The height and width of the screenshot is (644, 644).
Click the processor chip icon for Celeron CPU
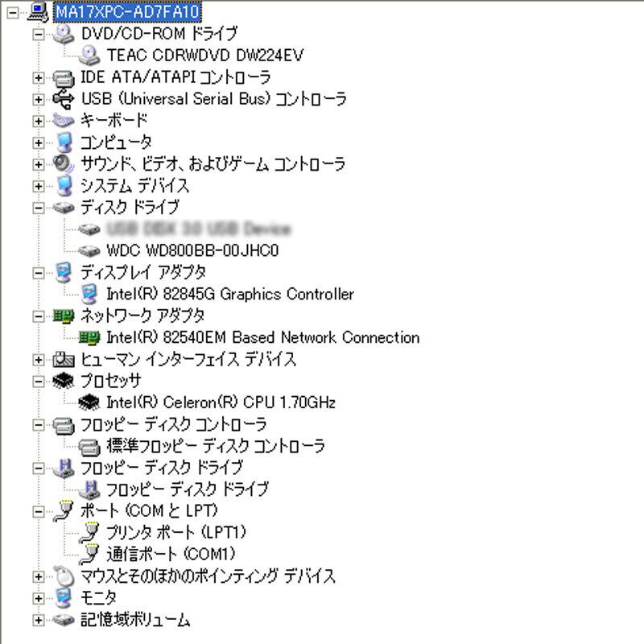89,402
